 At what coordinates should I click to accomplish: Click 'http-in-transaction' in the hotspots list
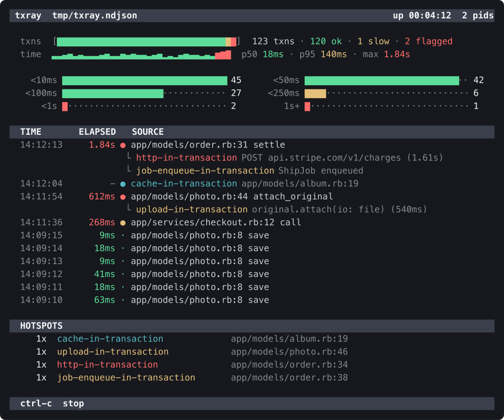(107, 365)
